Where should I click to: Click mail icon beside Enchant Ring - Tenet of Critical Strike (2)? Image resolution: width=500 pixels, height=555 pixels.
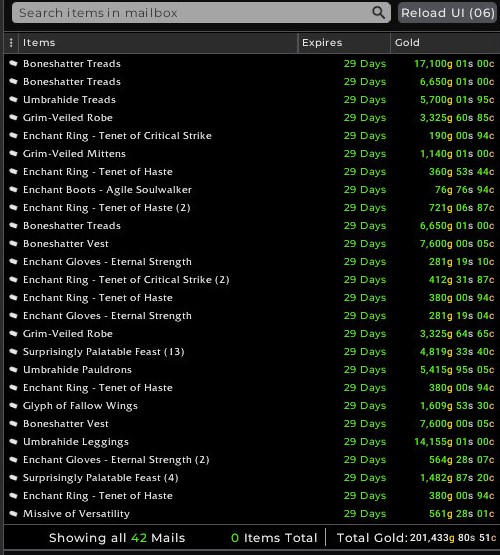(x=13, y=279)
